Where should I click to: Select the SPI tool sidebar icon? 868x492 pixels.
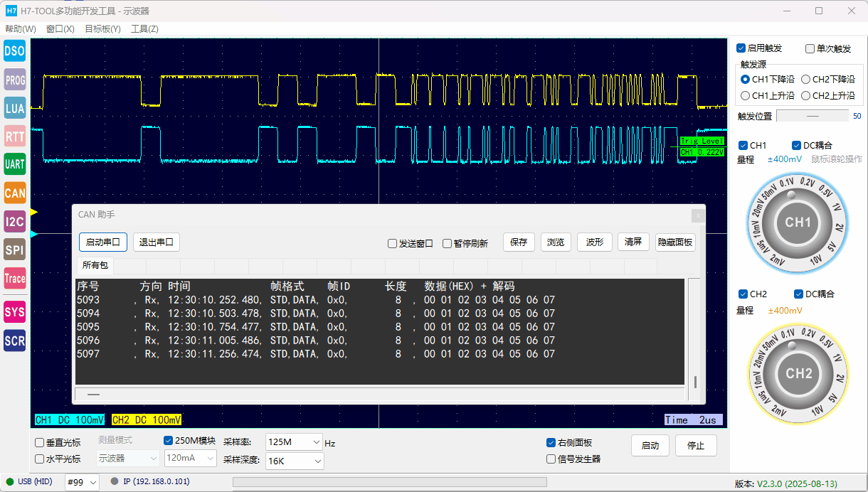click(15, 250)
